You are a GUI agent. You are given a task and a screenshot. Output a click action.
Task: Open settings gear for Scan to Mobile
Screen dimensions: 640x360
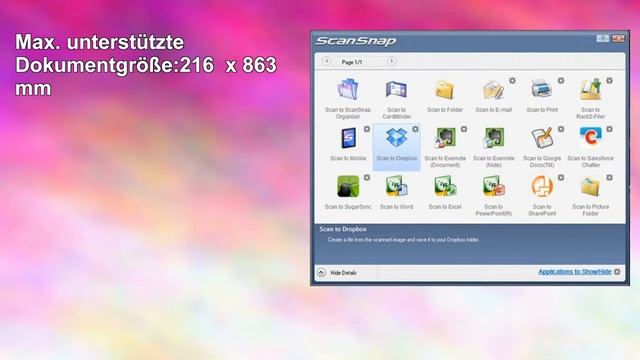point(367,129)
